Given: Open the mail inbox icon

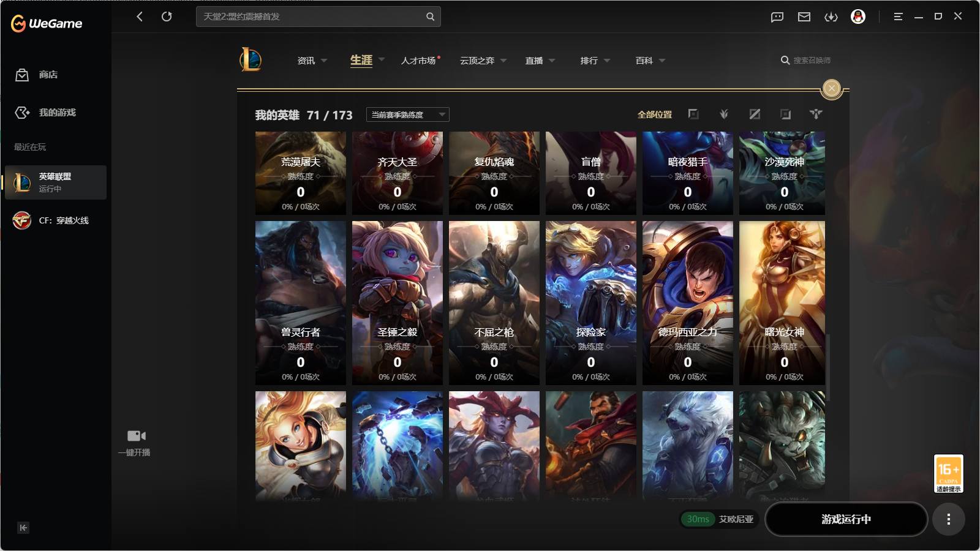Looking at the screenshot, I should (804, 17).
